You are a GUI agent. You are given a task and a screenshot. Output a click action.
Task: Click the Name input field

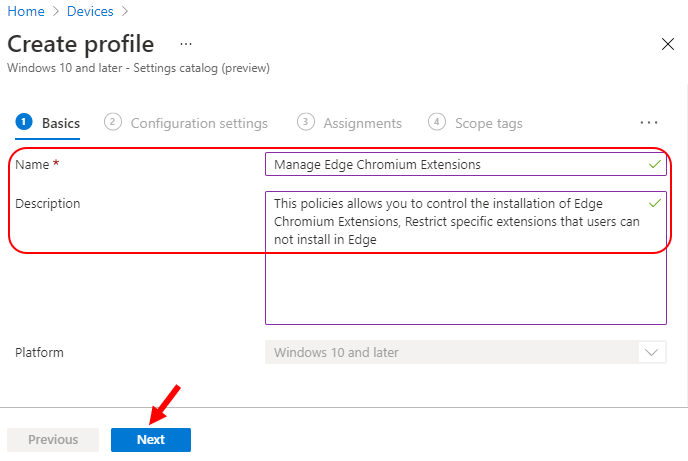(466, 164)
